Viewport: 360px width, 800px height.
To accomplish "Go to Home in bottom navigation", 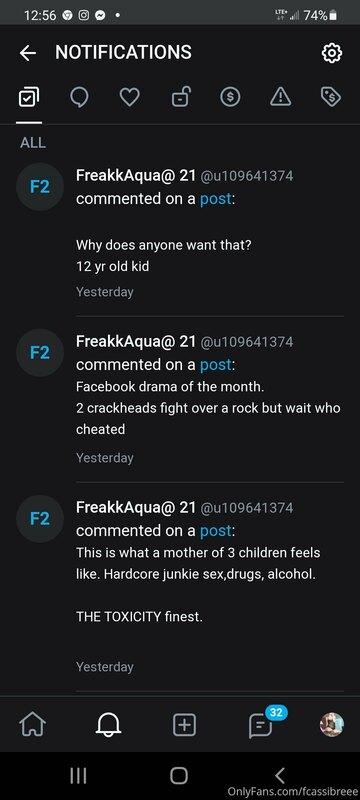I will (x=32, y=724).
